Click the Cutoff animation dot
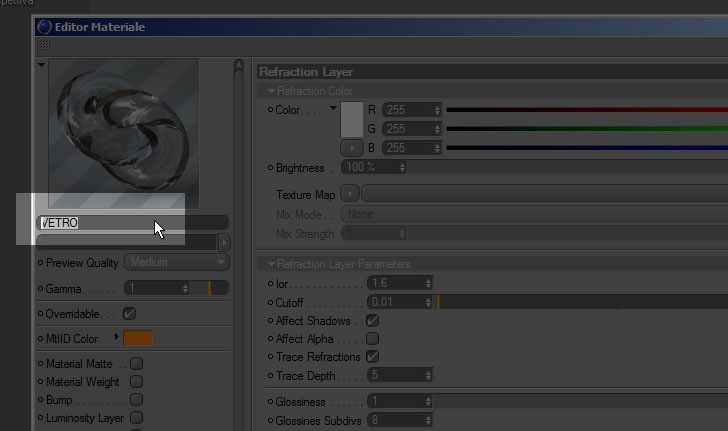This screenshot has height=431, width=728. pos(270,302)
